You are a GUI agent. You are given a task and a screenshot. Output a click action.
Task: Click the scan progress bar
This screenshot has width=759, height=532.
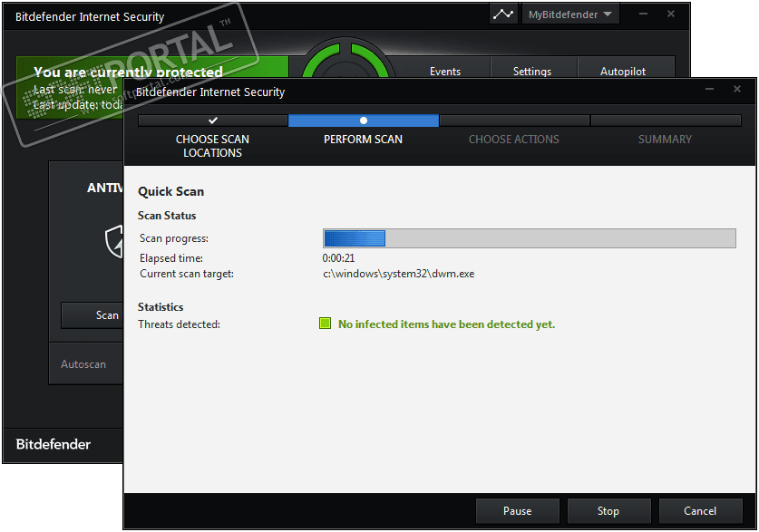(530, 238)
